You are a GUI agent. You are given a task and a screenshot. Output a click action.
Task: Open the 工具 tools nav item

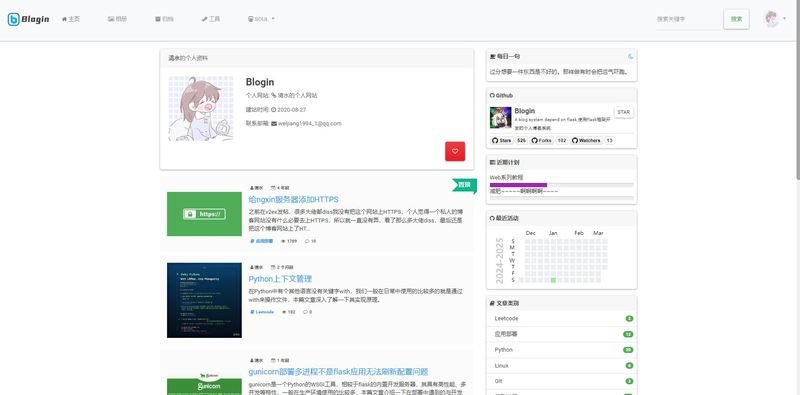tap(211, 19)
